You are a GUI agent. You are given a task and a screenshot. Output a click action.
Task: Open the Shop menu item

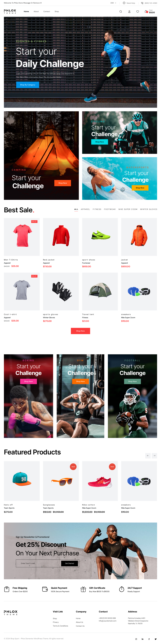pos(57,11)
